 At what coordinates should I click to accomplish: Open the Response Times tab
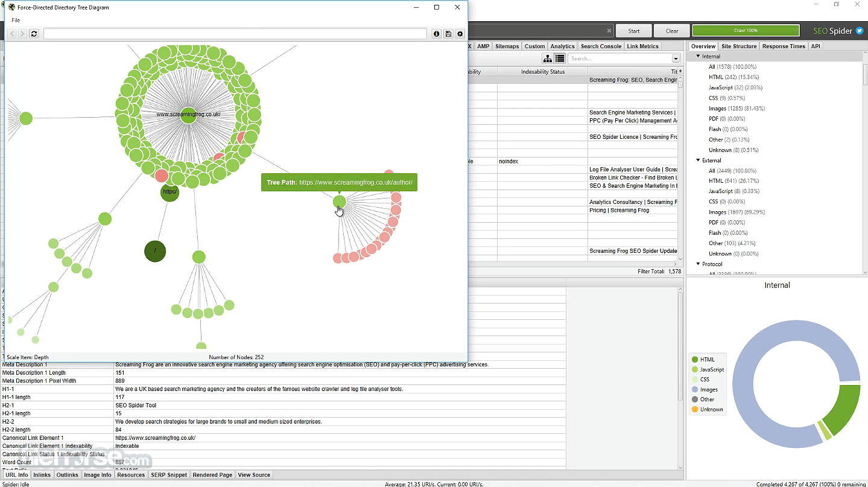pyautogui.click(x=784, y=46)
